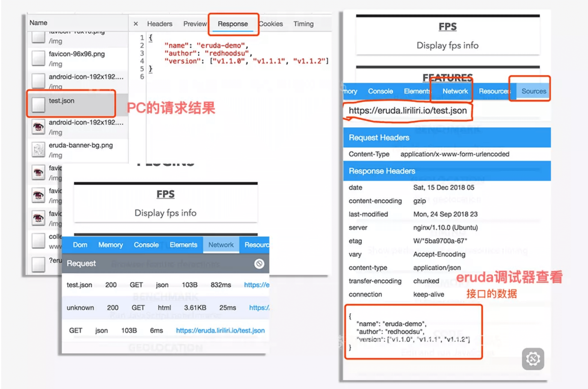Screen dimensions: 588x389
Task: Click the test.json 832ms request row
Action: (x=165, y=285)
